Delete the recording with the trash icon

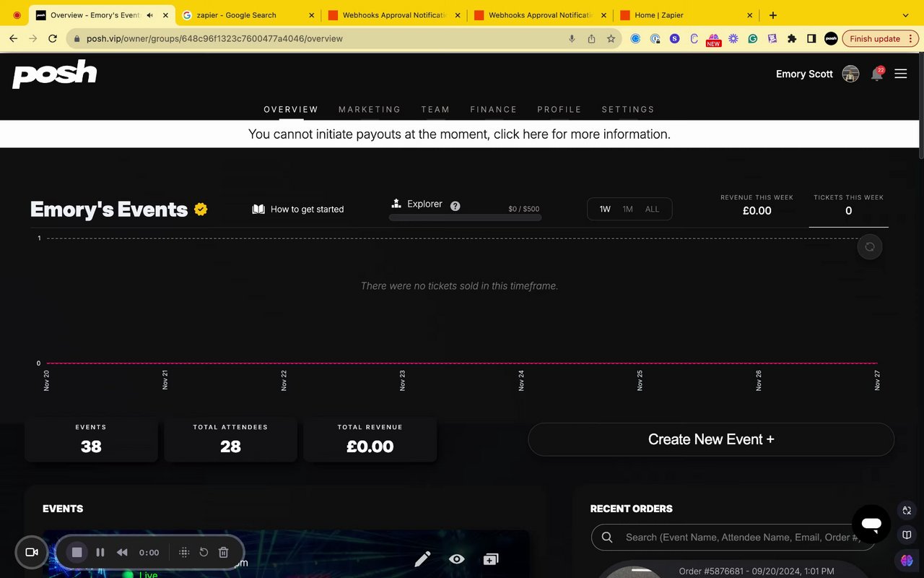coord(224,552)
